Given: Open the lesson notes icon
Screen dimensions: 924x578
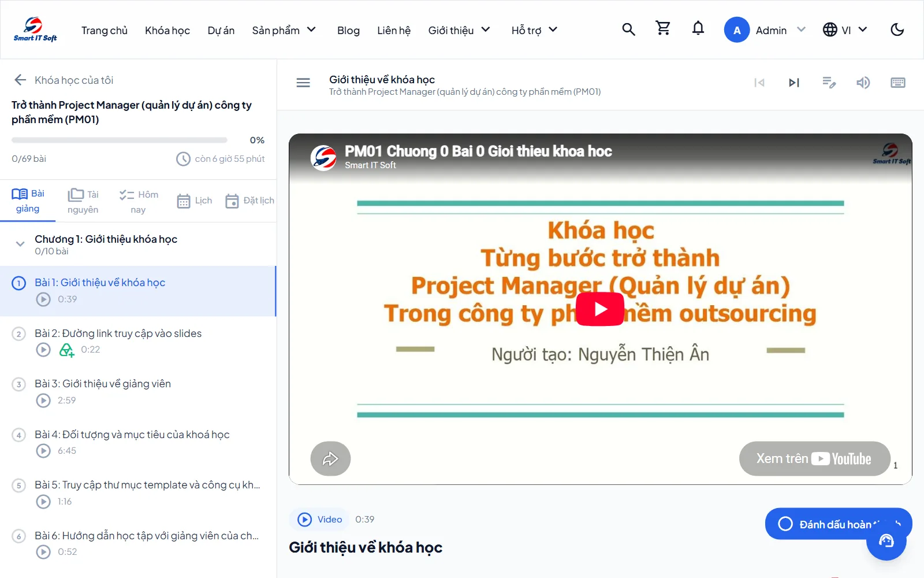Looking at the screenshot, I should pyautogui.click(x=829, y=83).
